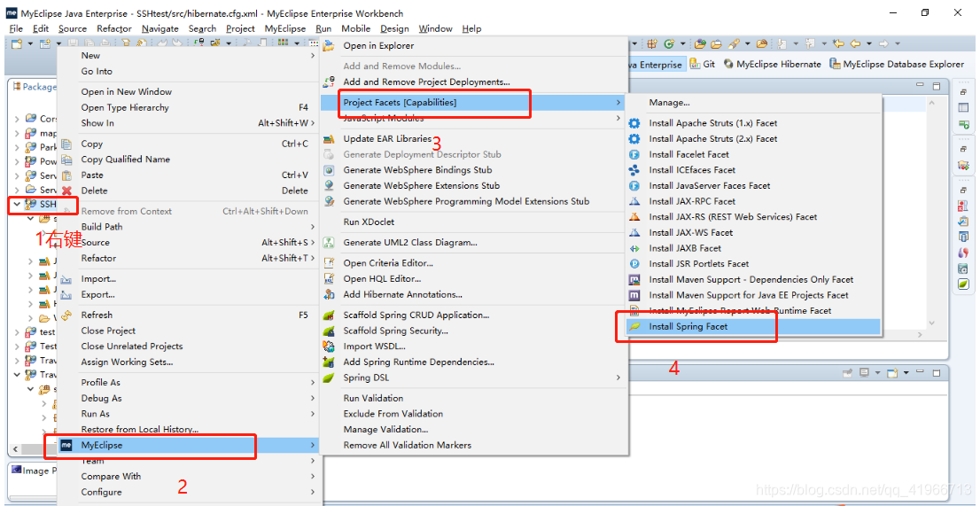This screenshot has height=506, width=980.
Task: Open Git perspective
Action: click(x=703, y=64)
